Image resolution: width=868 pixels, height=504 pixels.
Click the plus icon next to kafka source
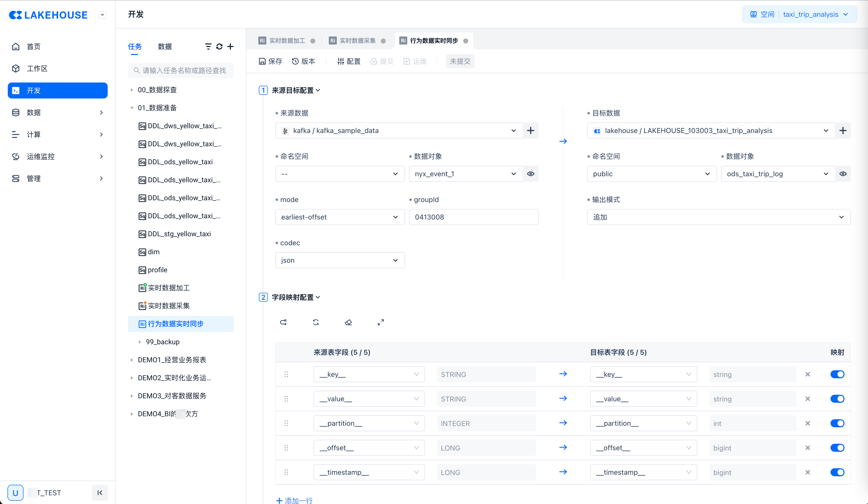[530, 131]
